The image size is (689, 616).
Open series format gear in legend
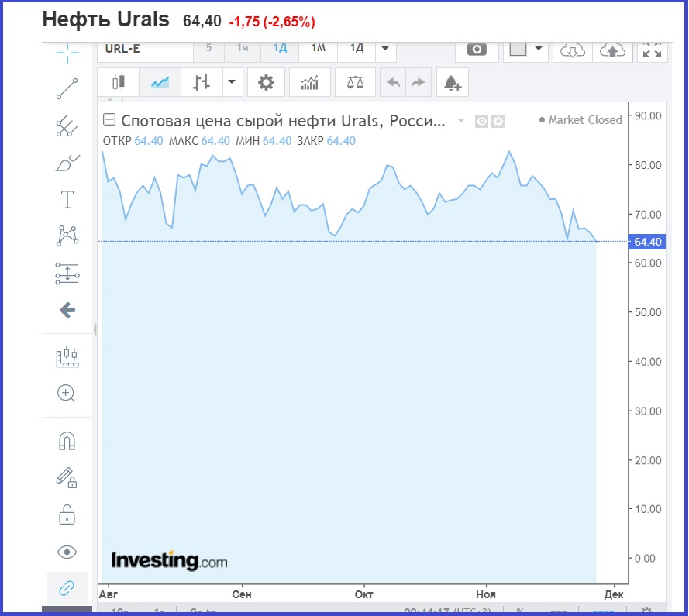tap(498, 122)
